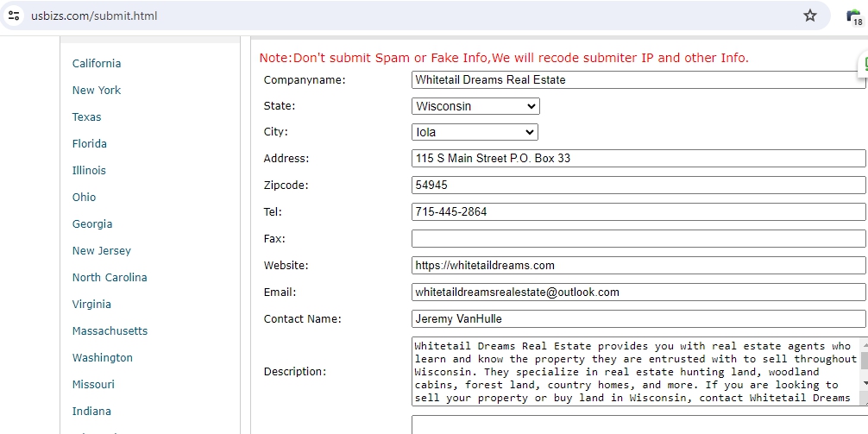The height and width of the screenshot is (434, 868).
Task: Click into the Address text field
Action: tap(638, 159)
